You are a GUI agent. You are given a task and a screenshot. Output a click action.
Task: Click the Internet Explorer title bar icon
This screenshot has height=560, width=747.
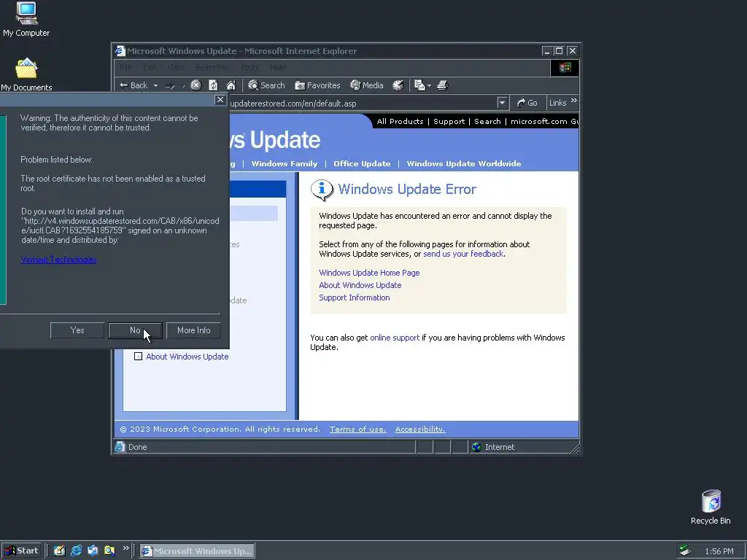click(x=120, y=51)
